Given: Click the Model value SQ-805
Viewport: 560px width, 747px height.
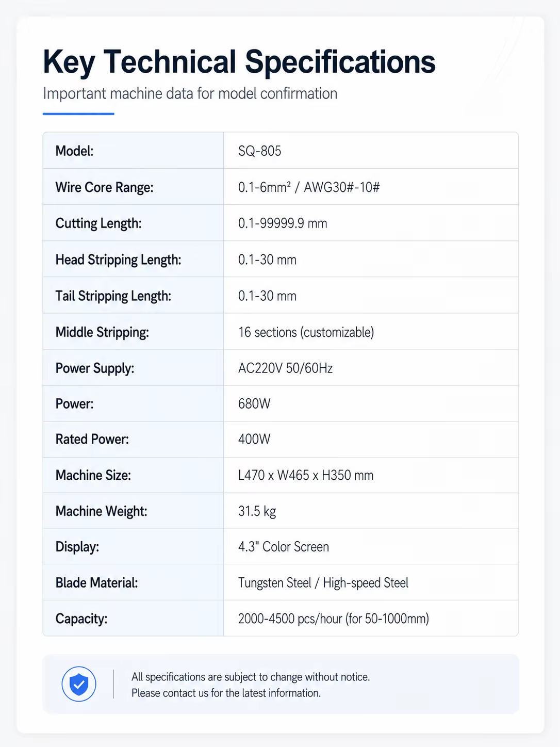Looking at the screenshot, I should click(x=260, y=151).
